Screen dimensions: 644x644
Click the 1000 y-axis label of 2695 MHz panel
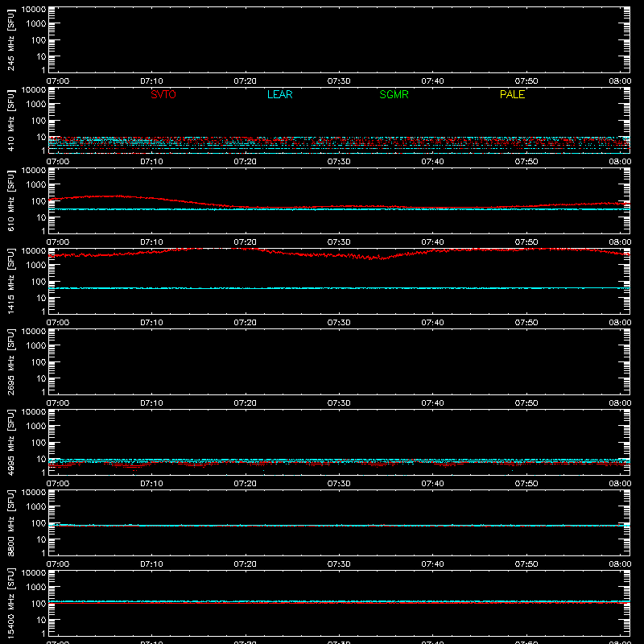tap(36, 346)
